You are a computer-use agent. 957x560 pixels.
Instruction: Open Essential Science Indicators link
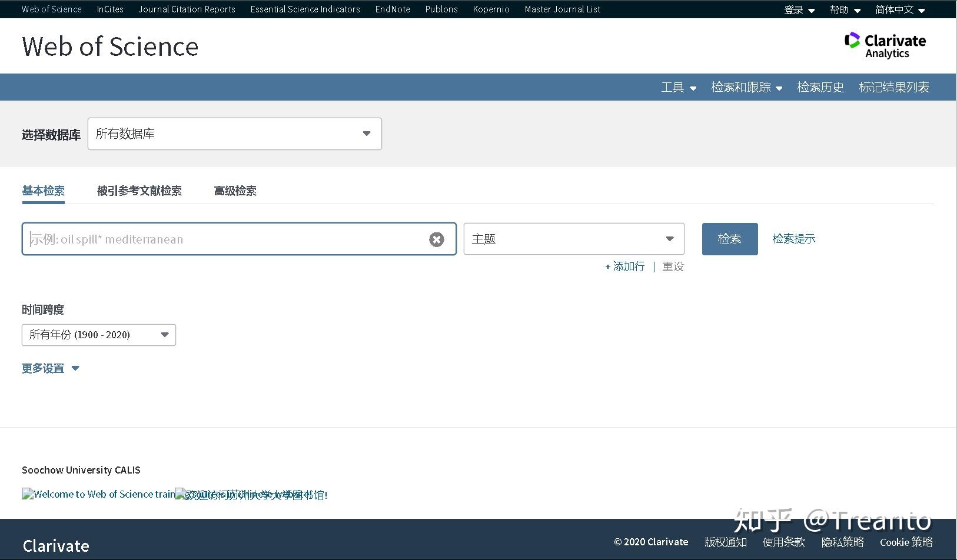tap(305, 9)
